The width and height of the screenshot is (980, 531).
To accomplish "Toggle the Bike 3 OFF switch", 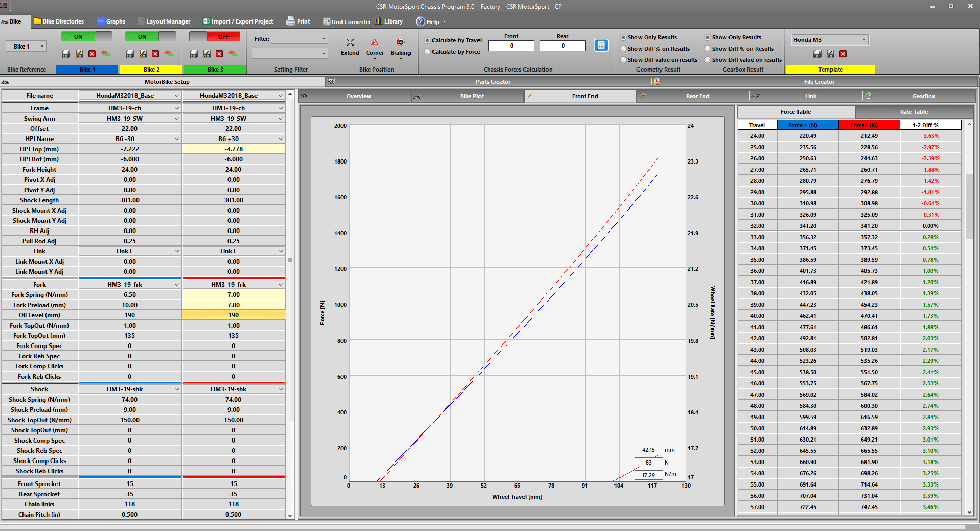I will [x=214, y=37].
